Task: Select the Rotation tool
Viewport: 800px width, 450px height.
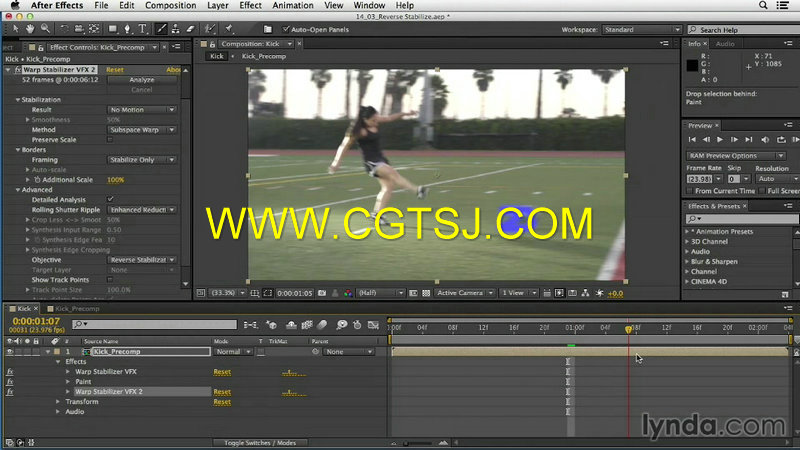Action: [64, 29]
